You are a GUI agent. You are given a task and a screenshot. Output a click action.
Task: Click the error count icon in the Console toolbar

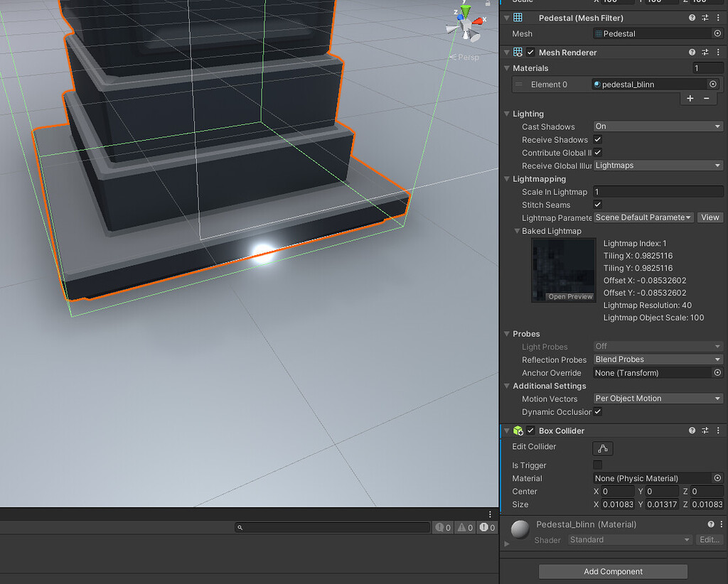tap(485, 527)
